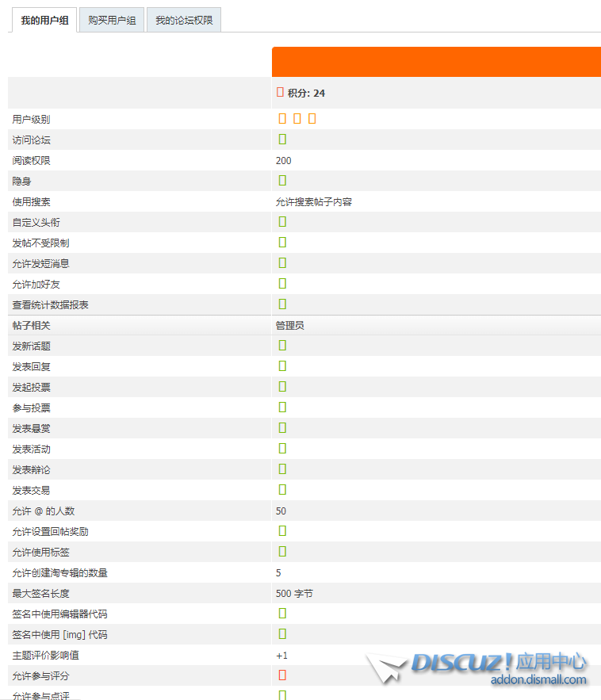The height and width of the screenshot is (700, 601).
Task: Click the status icon in 允许设置回帖奖励 row
Action: point(282,531)
